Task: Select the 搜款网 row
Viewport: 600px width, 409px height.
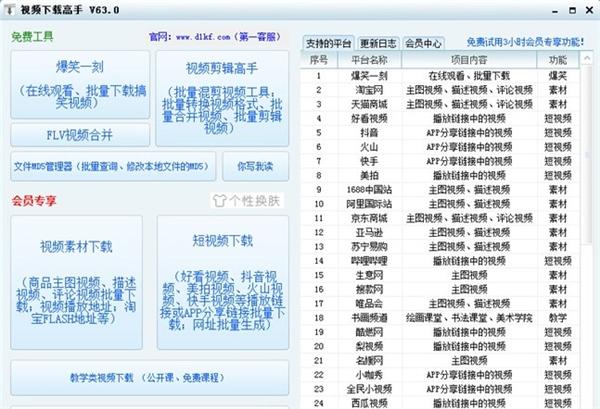Action: pyautogui.click(x=440, y=289)
